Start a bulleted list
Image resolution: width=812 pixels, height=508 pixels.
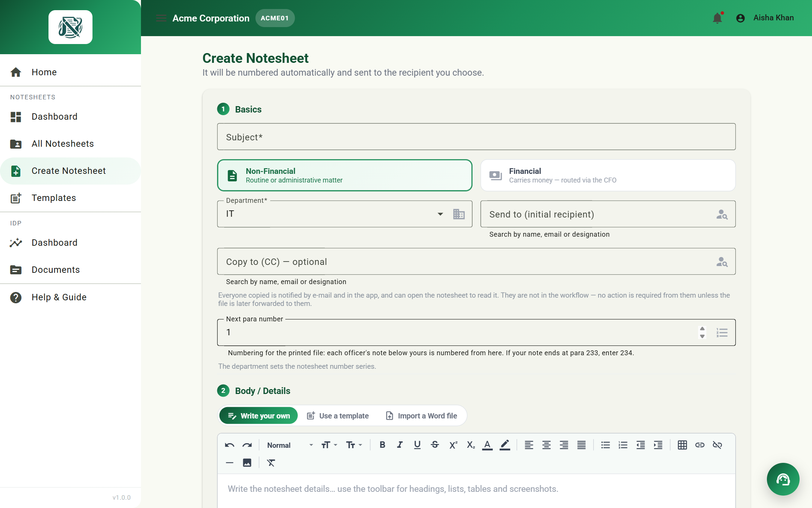[606, 445]
